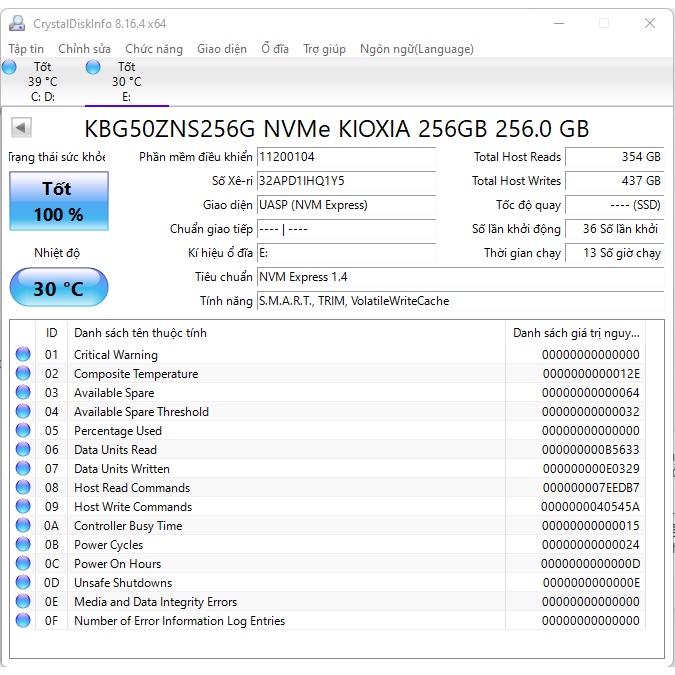675x675 pixels.
Task: Click the previous disk arrow button
Action: tap(21, 128)
